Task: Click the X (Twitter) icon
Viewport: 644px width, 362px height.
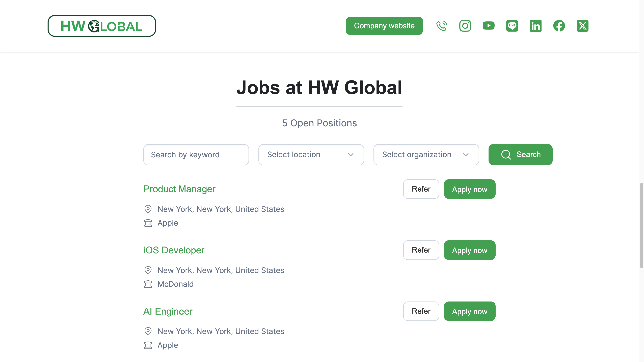Action: [582, 26]
